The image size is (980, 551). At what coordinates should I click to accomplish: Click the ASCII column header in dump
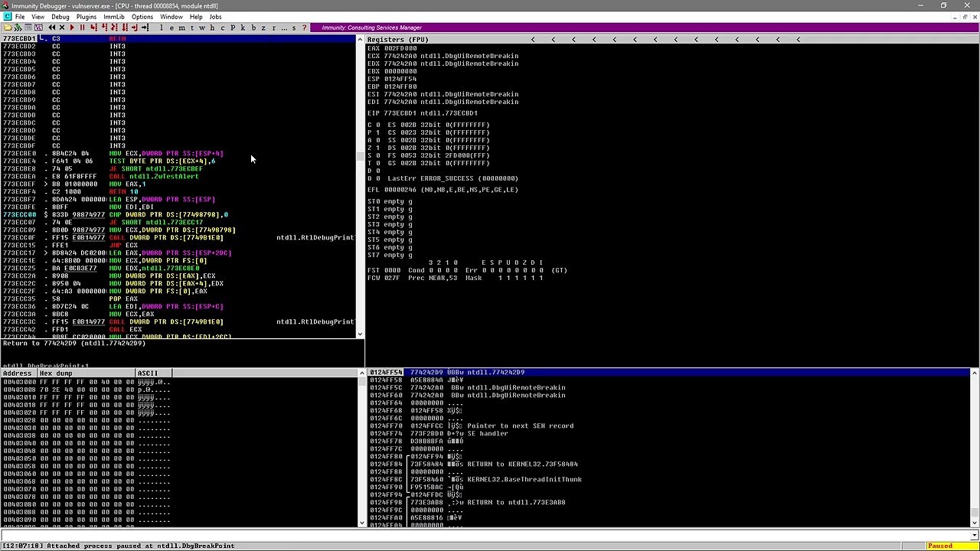pos(153,373)
